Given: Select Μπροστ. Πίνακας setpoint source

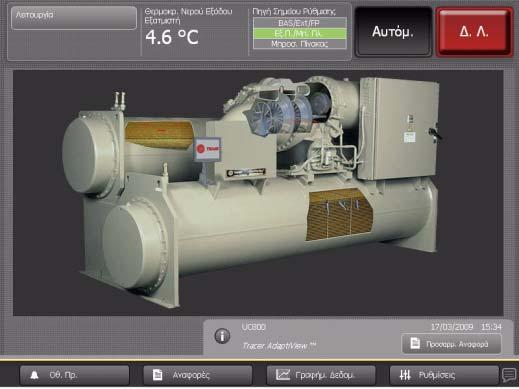Looking at the screenshot, I should (300, 44).
